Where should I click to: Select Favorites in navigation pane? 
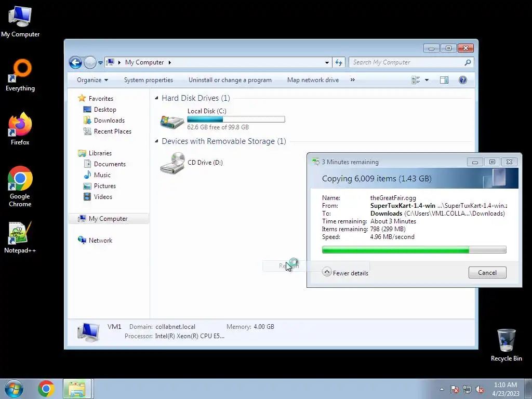pyautogui.click(x=101, y=98)
